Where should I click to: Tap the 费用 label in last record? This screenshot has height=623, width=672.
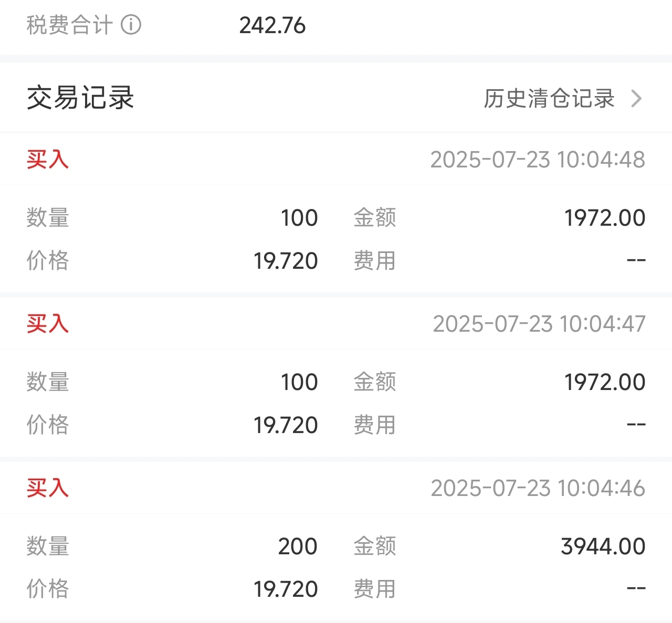(x=374, y=589)
